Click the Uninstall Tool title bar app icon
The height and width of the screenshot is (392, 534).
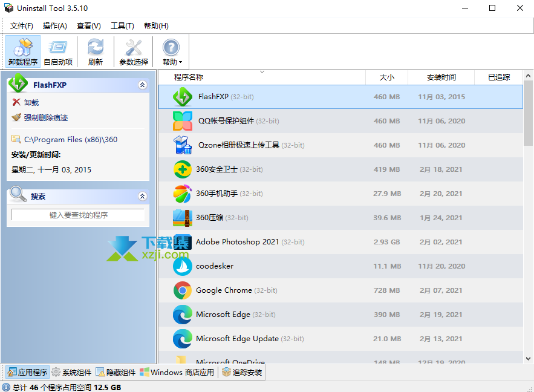(x=8, y=8)
